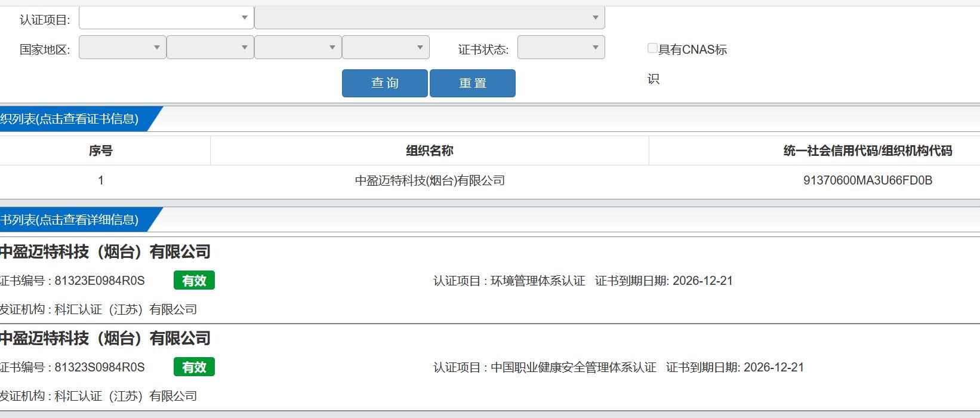The width and height of the screenshot is (980, 418).
Task: Click the 发证机构 line under 81323E0984R0S
Action: coord(98,309)
